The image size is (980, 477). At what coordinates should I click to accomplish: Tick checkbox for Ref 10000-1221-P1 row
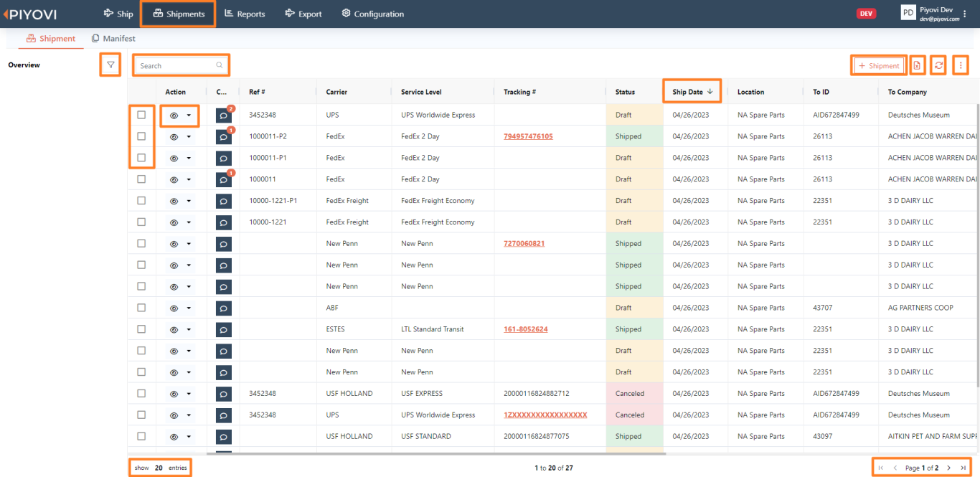[141, 201]
